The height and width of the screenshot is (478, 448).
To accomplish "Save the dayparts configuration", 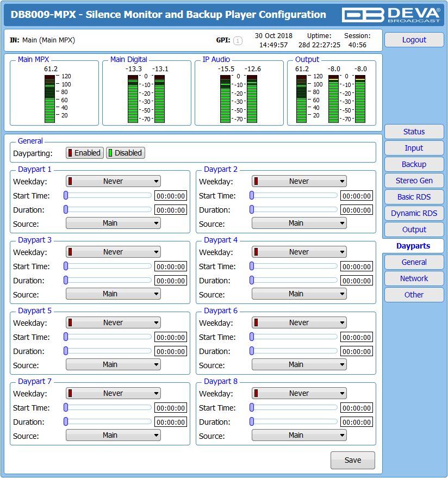I will pos(353,460).
